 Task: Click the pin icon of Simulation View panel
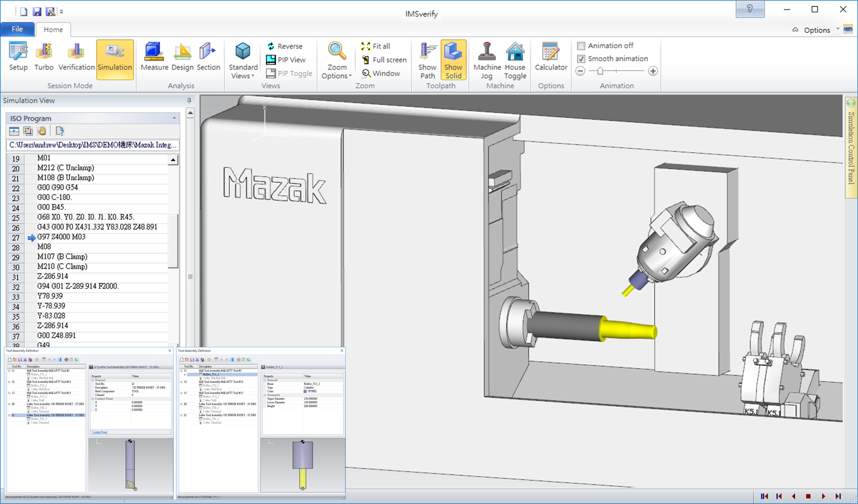[189, 100]
